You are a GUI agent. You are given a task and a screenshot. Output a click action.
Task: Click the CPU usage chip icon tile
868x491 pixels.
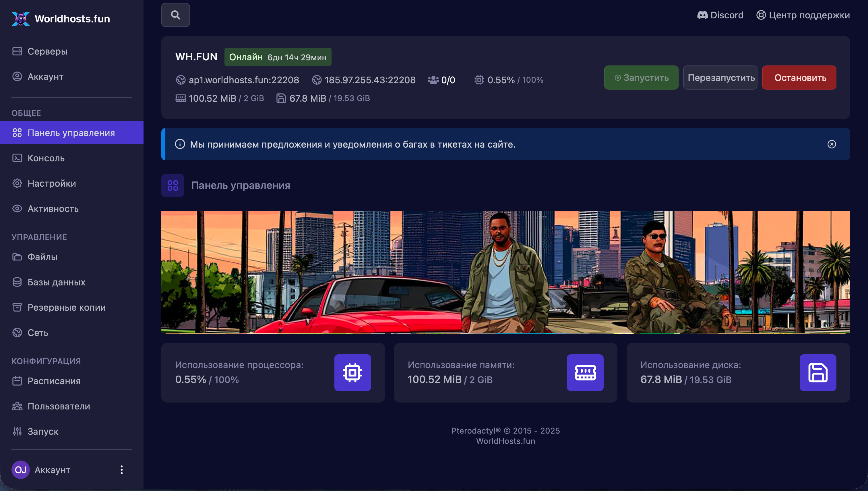[x=352, y=372]
